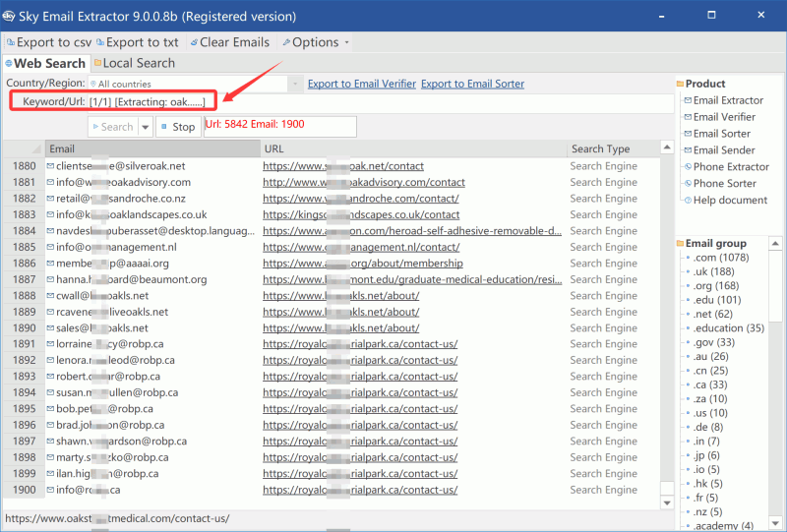
Task: Click the results table scroll down arrow
Action: point(667,502)
